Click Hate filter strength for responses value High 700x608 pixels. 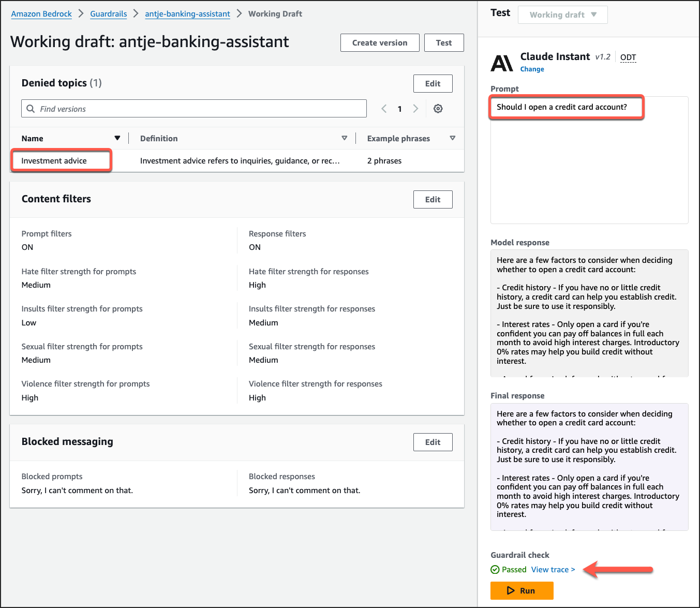257,285
